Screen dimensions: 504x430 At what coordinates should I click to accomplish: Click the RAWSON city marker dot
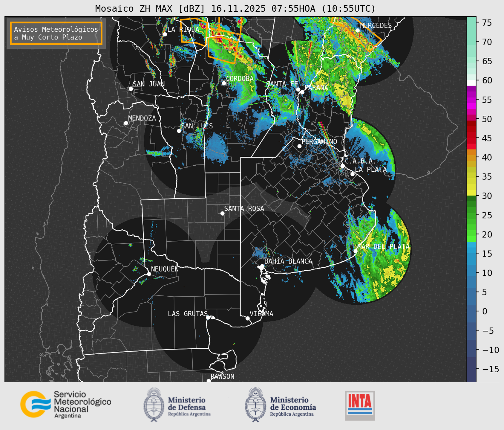[x=209, y=381]
